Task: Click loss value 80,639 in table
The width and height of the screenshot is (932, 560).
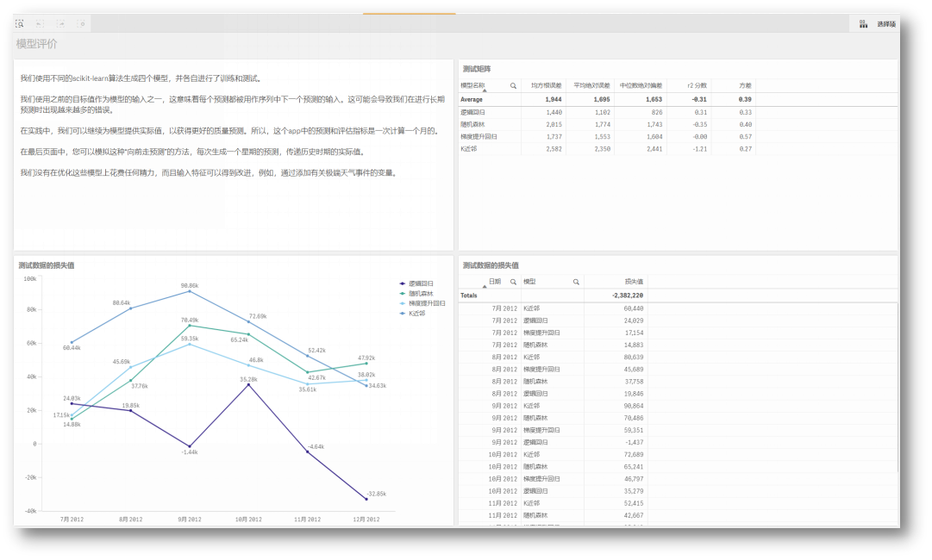Action: tap(634, 358)
